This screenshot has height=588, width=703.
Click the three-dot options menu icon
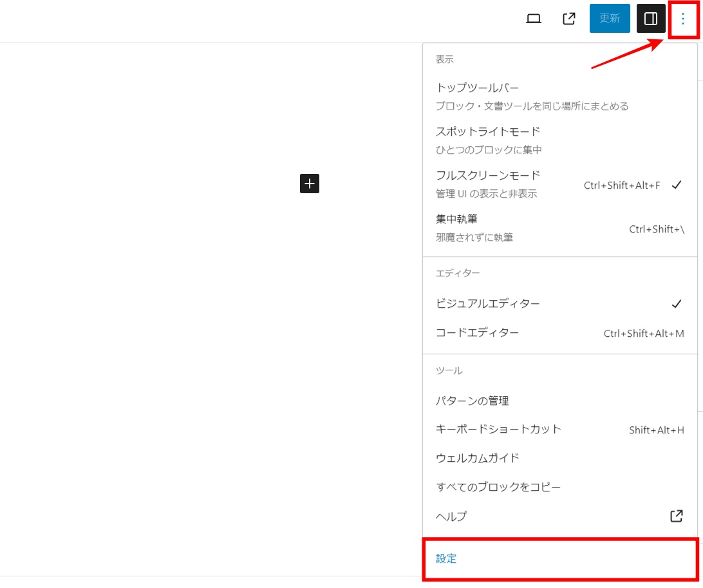pyautogui.click(x=683, y=19)
